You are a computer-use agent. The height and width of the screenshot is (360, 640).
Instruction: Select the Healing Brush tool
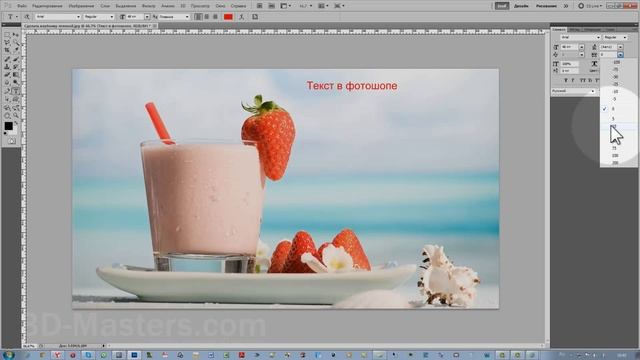[7, 58]
